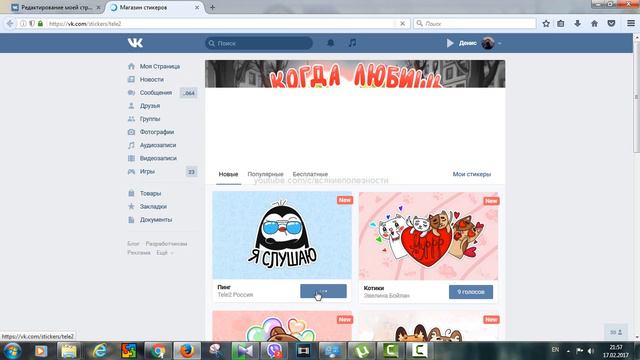Open Моя Страница in sidebar
The height and width of the screenshot is (360, 640).
coord(160,66)
